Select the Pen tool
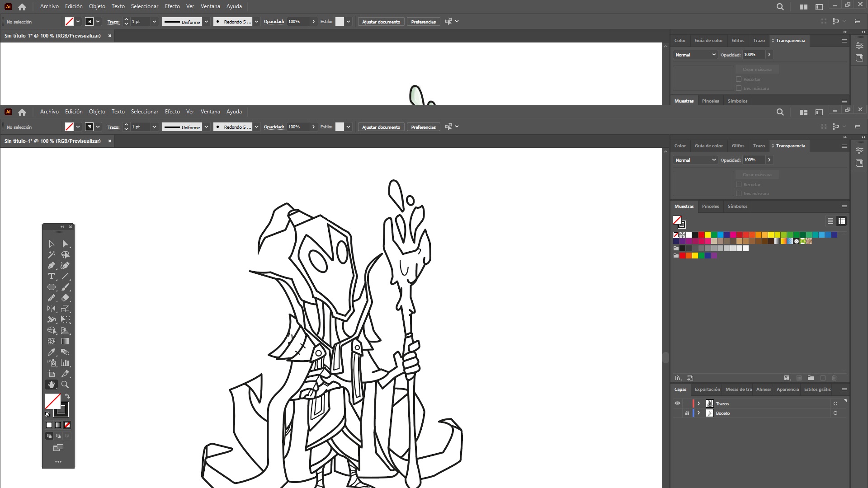 [52, 266]
